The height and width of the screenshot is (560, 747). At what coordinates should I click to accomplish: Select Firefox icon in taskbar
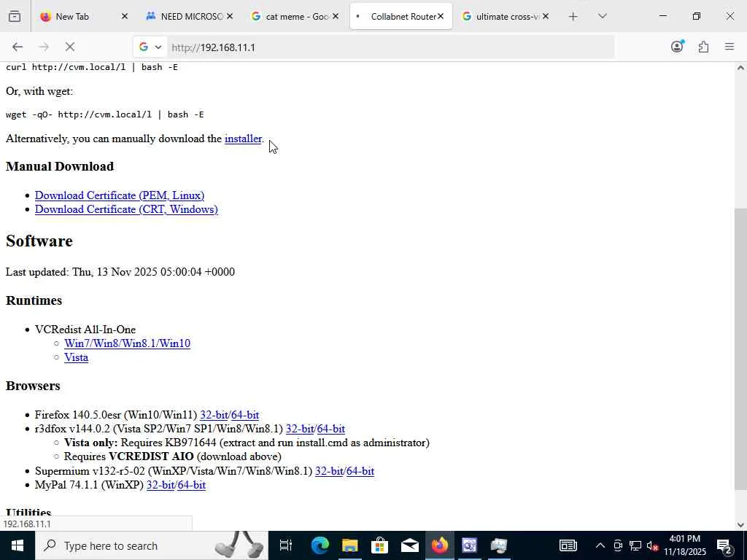tap(440, 545)
